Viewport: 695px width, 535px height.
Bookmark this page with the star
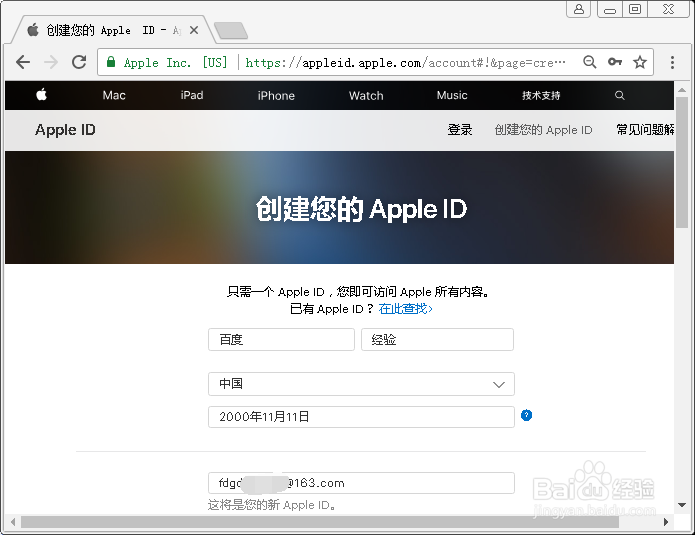pos(640,62)
